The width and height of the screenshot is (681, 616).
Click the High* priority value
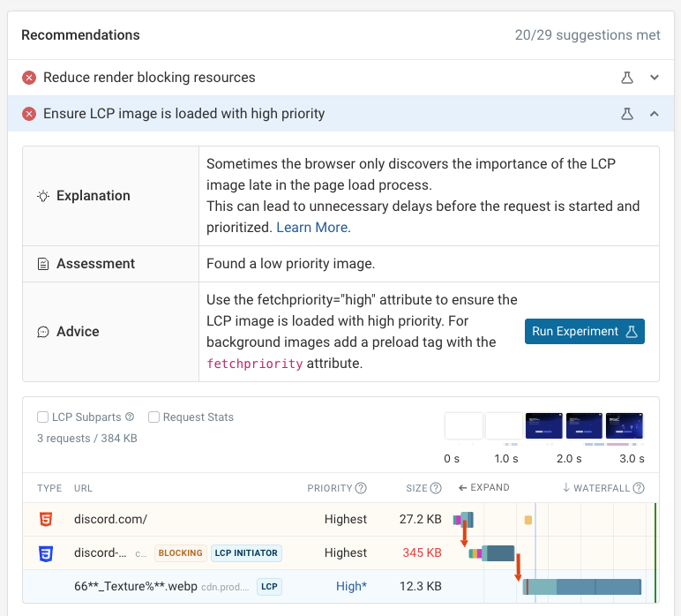click(351, 587)
